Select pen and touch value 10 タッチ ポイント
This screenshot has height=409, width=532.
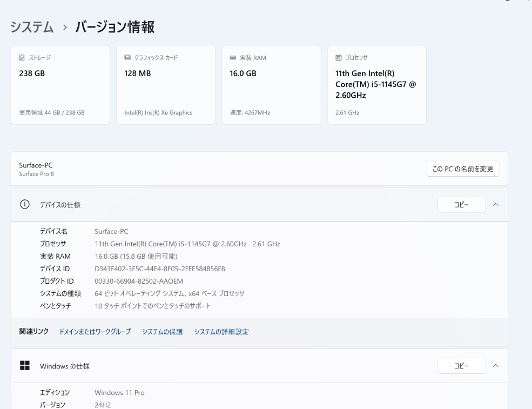(x=153, y=306)
